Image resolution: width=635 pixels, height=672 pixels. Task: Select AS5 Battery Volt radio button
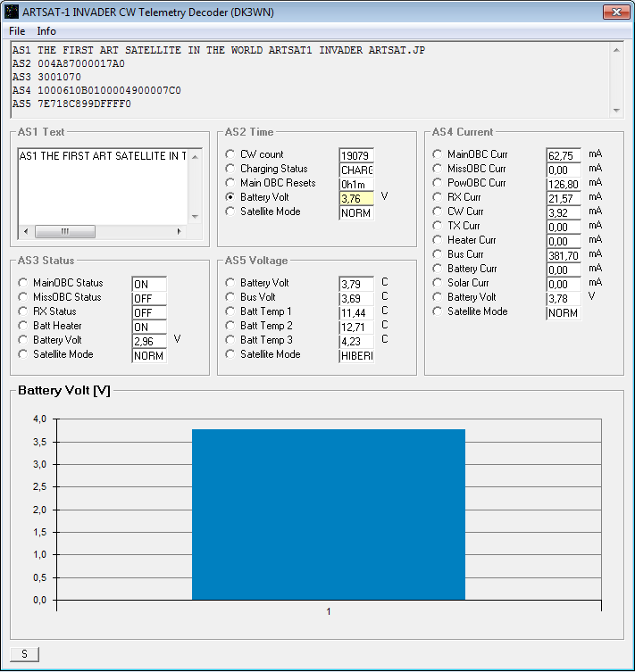[x=230, y=283]
